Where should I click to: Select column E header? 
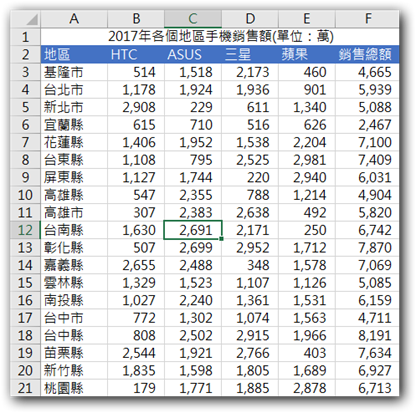tap(307, 19)
